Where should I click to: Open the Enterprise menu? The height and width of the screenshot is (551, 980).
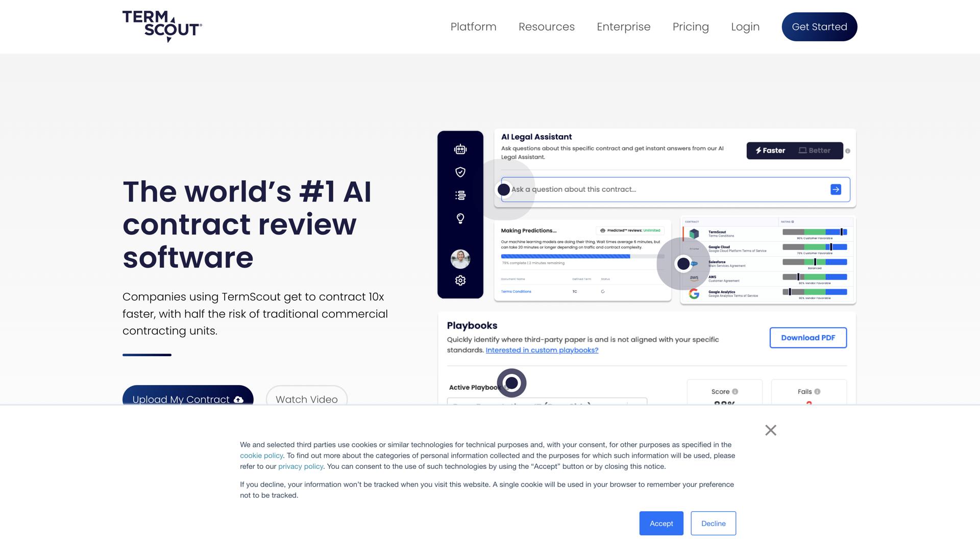[x=623, y=27]
